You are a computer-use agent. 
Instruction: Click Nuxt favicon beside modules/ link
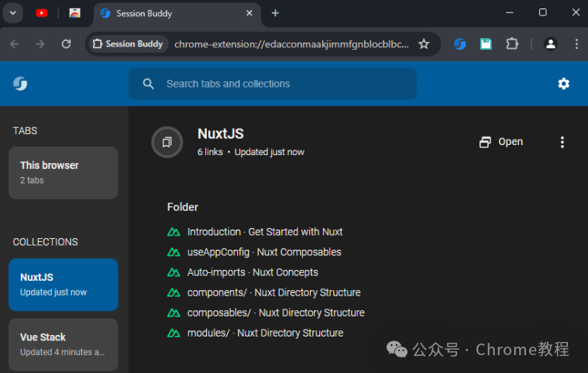(174, 333)
